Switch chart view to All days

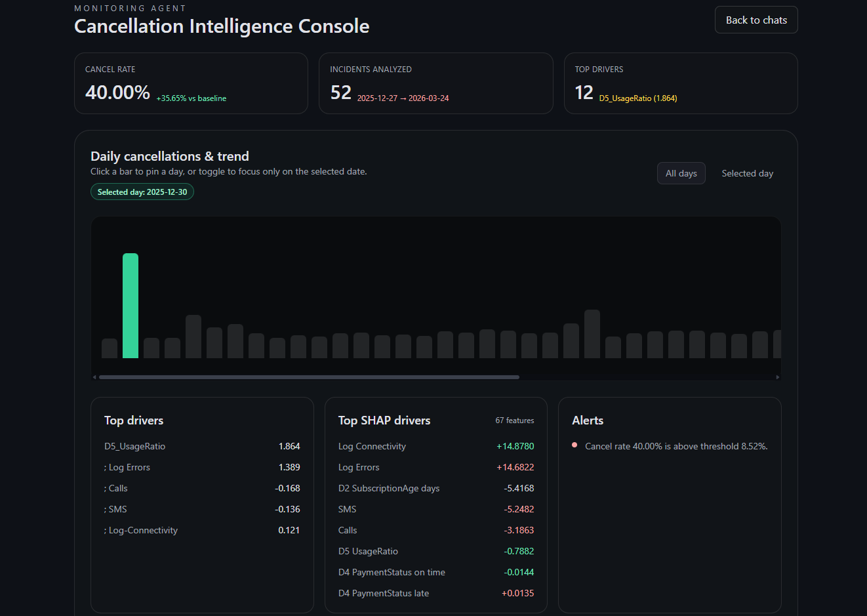681,173
